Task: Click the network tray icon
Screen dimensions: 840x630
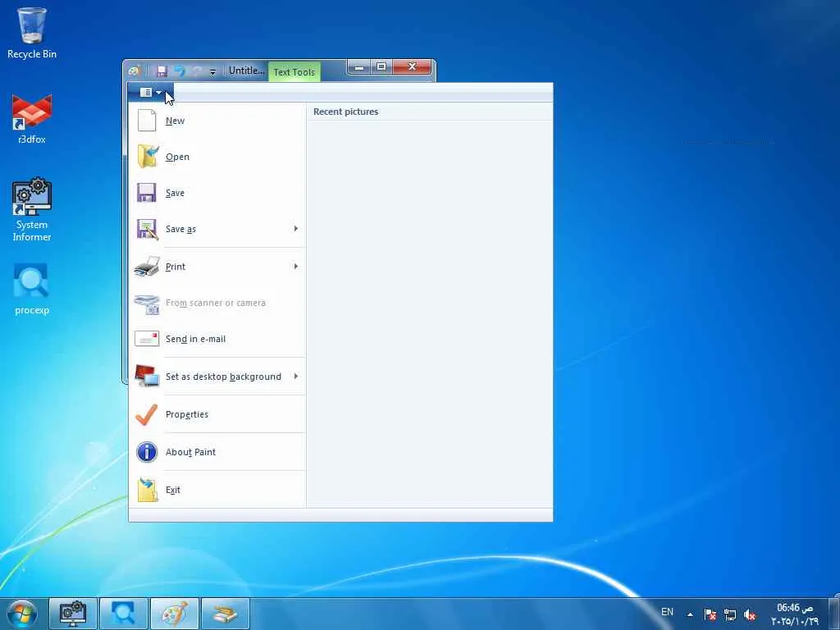Action: click(x=729, y=614)
